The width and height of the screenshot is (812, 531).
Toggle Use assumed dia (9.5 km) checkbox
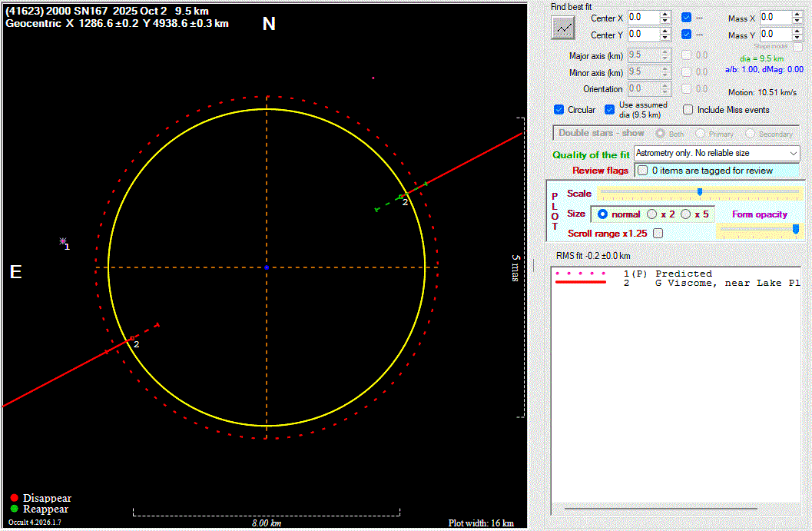point(610,110)
